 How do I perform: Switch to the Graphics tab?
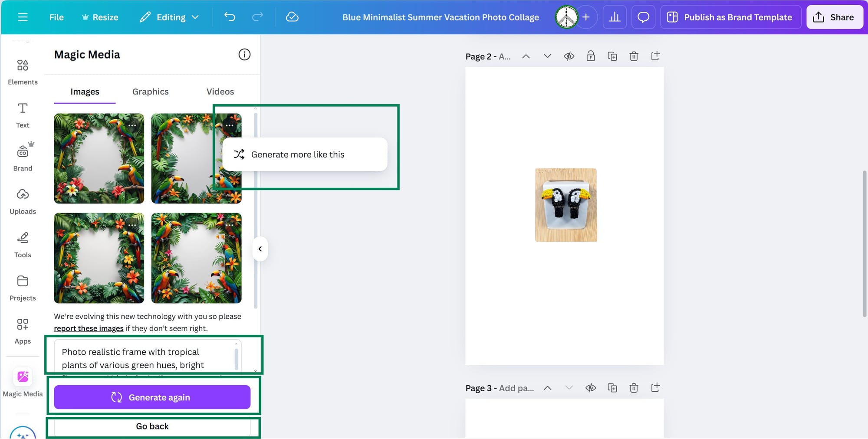pyautogui.click(x=150, y=92)
